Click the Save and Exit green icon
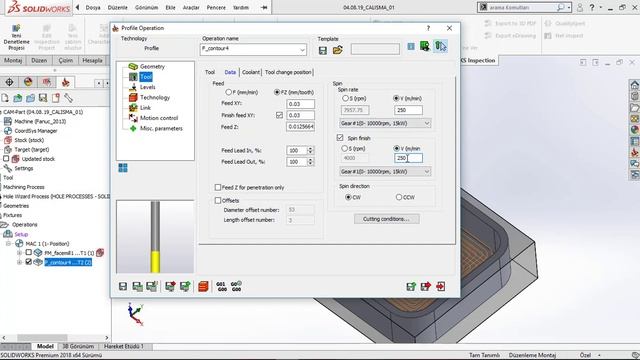 click(411, 287)
